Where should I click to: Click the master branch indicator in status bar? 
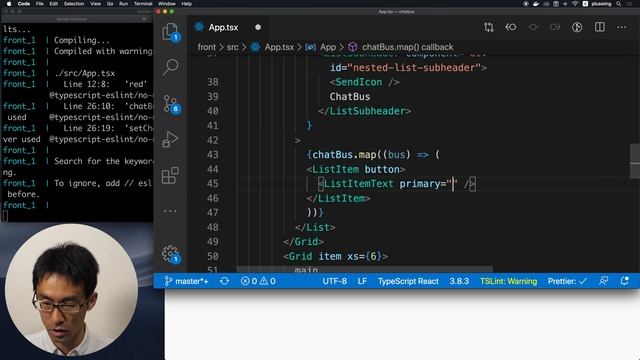click(x=187, y=281)
